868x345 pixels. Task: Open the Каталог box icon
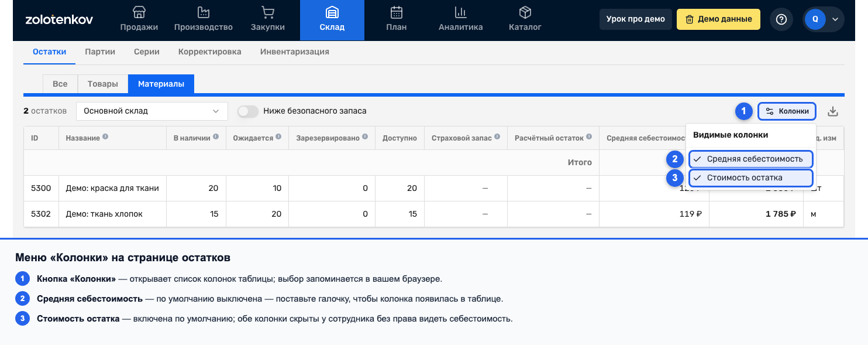pos(525,12)
